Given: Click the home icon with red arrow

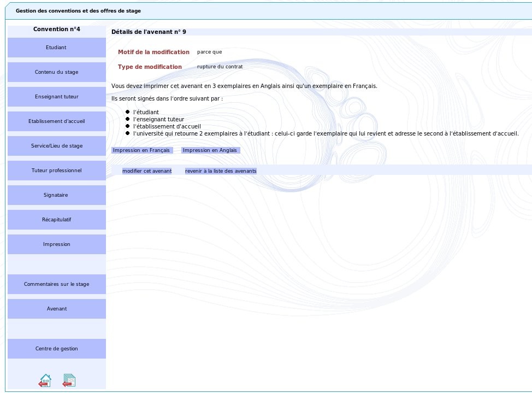Looking at the screenshot, I should tap(45, 380).
